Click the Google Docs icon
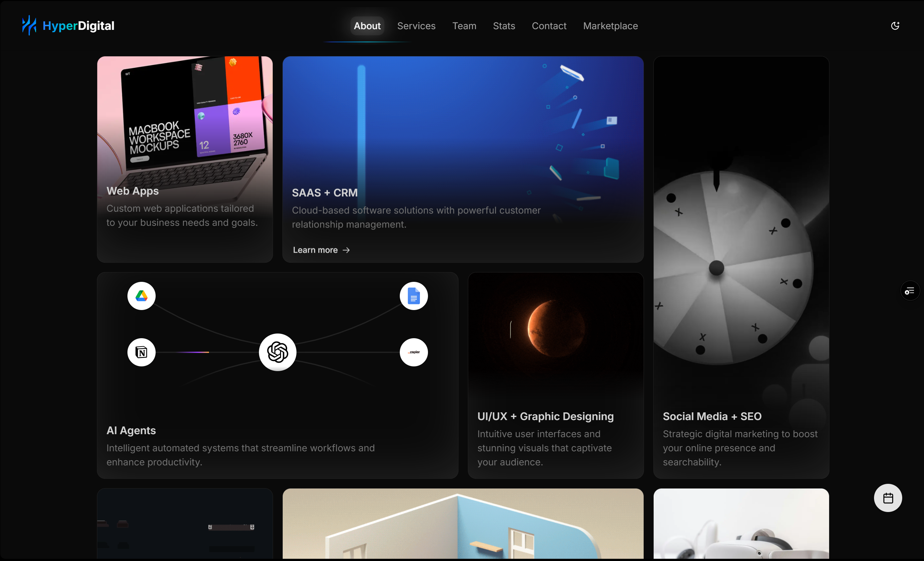Image resolution: width=924 pixels, height=561 pixels. click(414, 296)
